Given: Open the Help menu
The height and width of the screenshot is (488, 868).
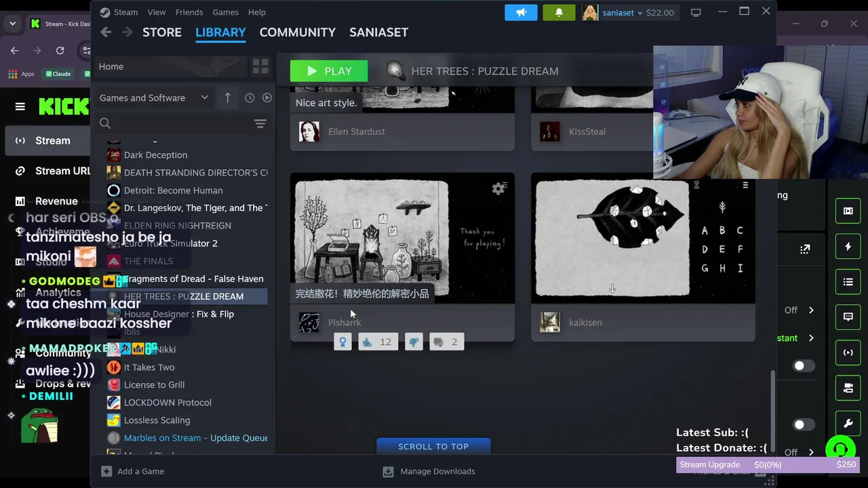Looking at the screenshot, I should coord(257,12).
